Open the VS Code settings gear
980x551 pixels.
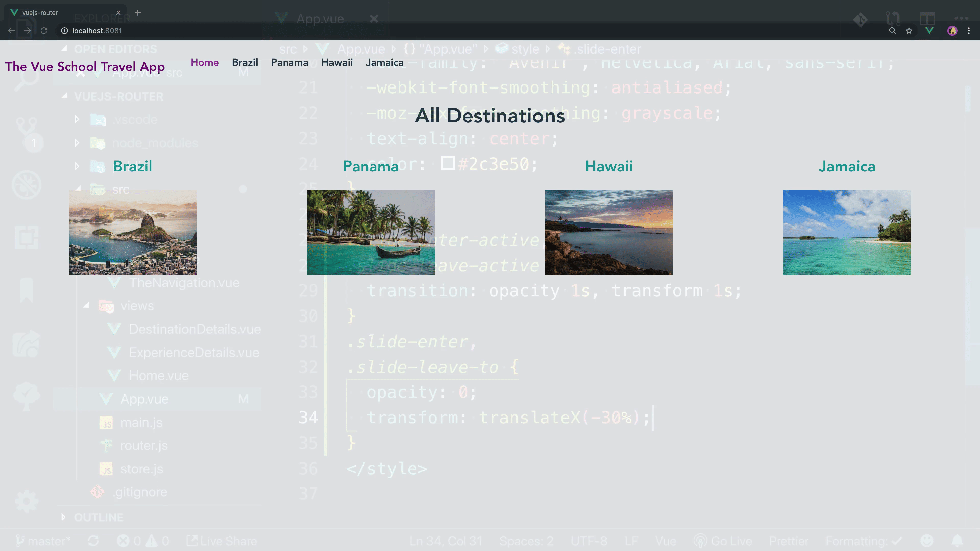click(x=26, y=502)
